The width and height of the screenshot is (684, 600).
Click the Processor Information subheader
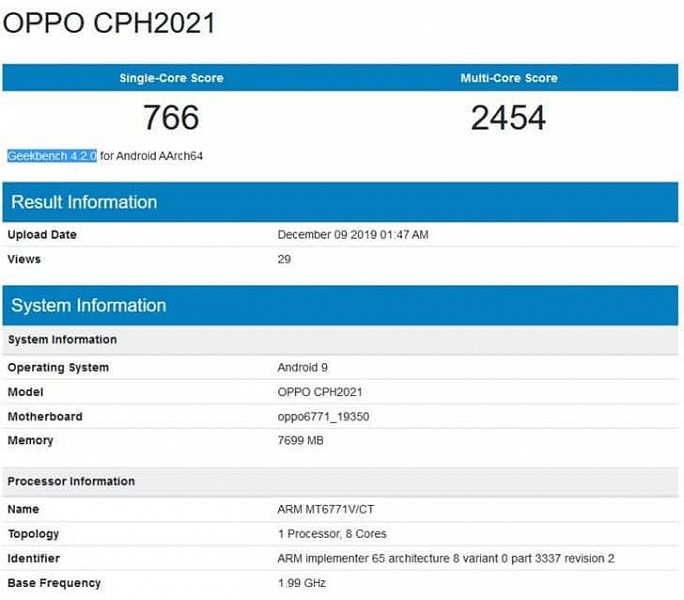pos(340,481)
